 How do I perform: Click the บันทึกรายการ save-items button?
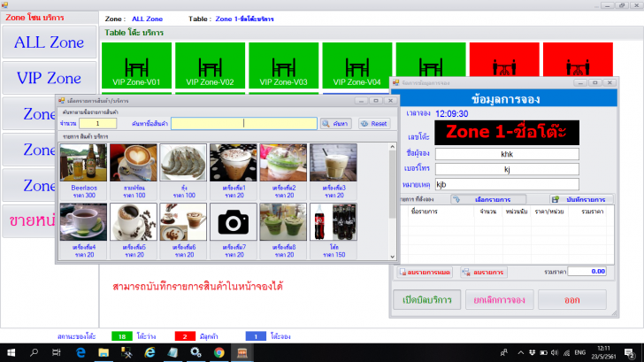(x=581, y=199)
